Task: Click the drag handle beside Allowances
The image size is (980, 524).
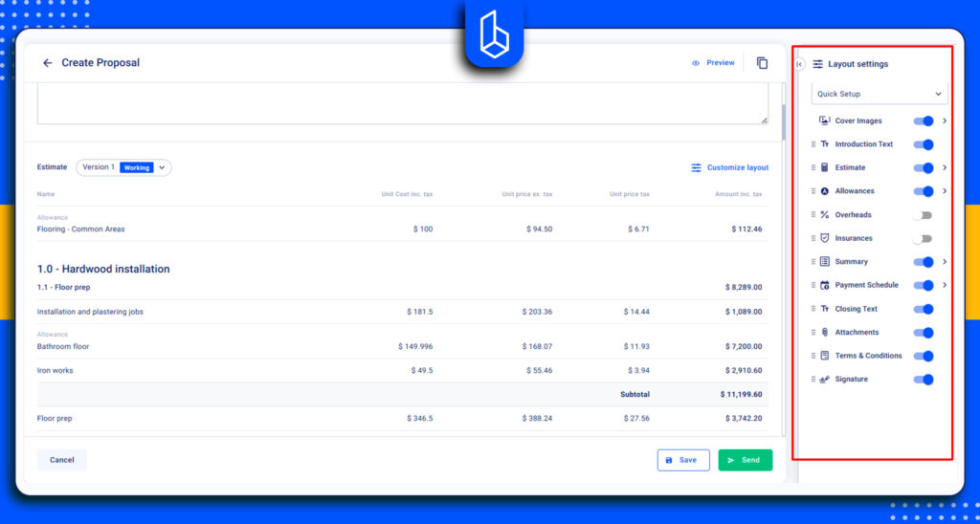Action: pos(813,191)
